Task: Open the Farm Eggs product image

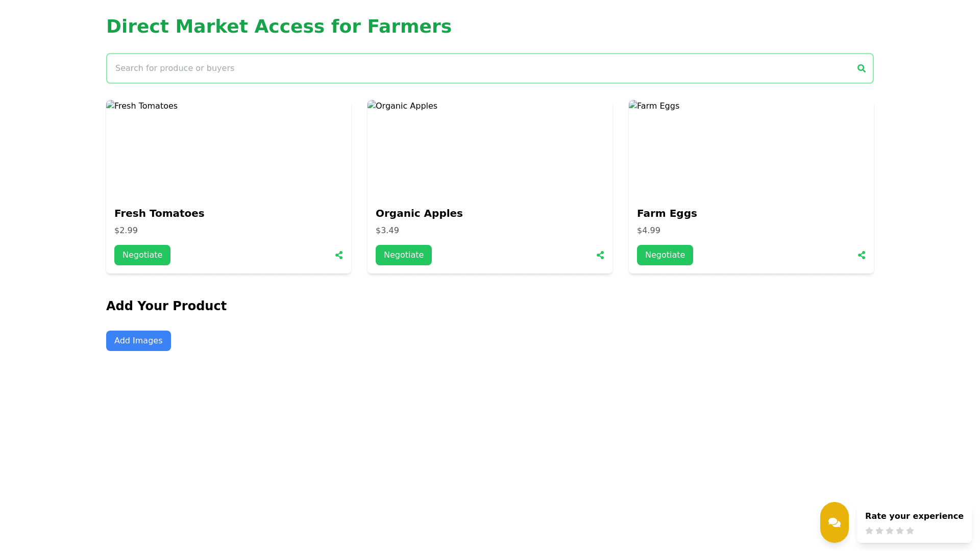Action: 751,149
